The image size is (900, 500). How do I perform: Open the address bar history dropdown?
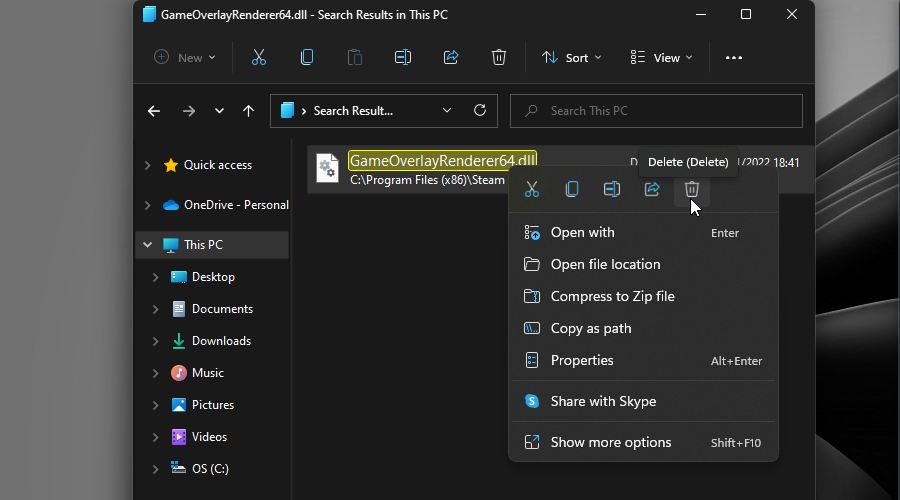click(x=447, y=110)
